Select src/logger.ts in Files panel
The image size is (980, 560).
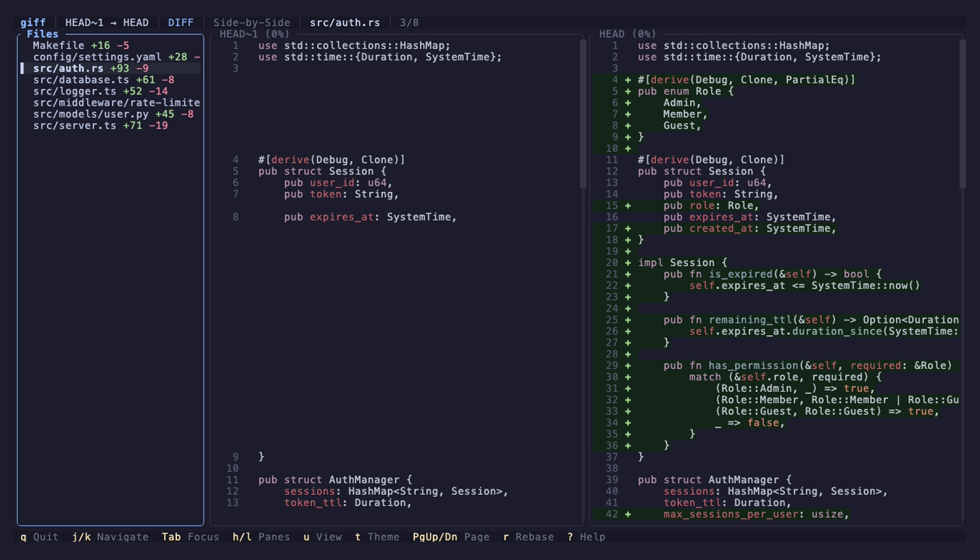coord(111,91)
